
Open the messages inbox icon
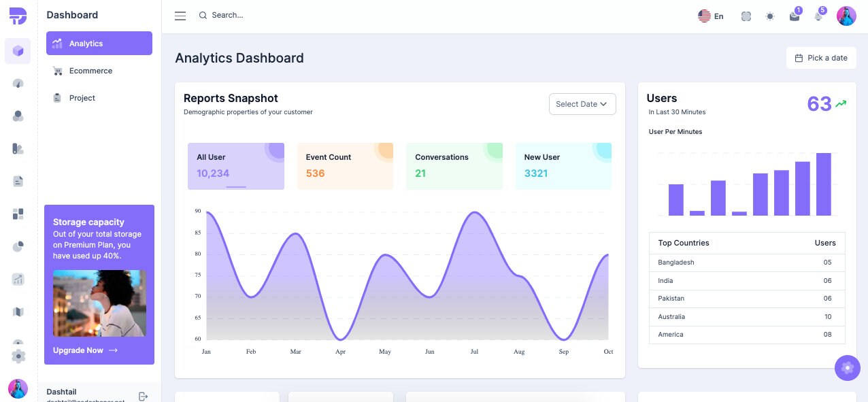(795, 16)
